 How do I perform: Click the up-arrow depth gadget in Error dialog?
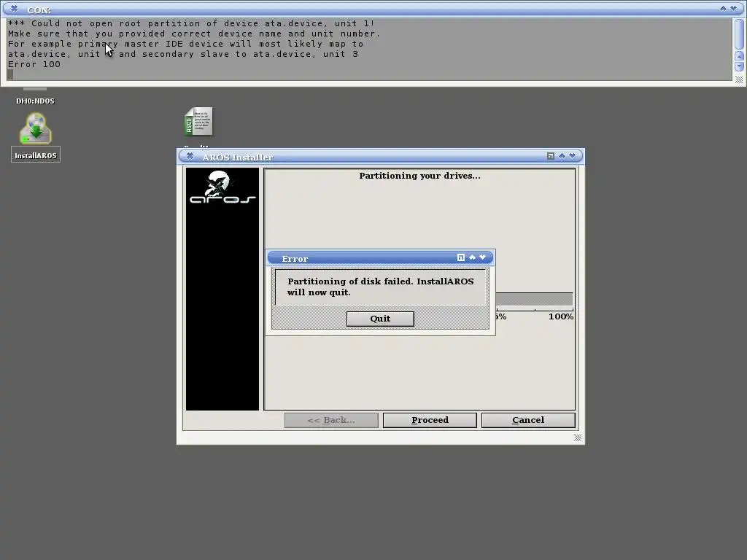(472, 257)
